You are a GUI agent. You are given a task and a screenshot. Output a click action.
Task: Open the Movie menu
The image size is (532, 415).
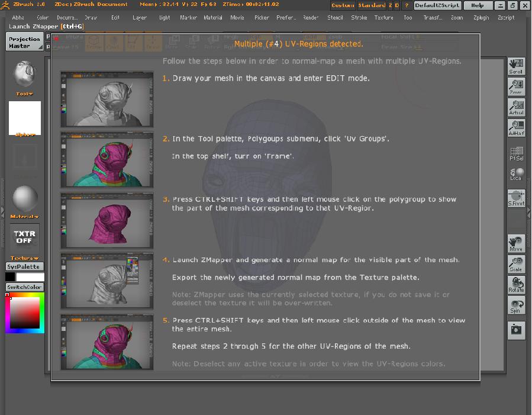[x=237, y=18]
